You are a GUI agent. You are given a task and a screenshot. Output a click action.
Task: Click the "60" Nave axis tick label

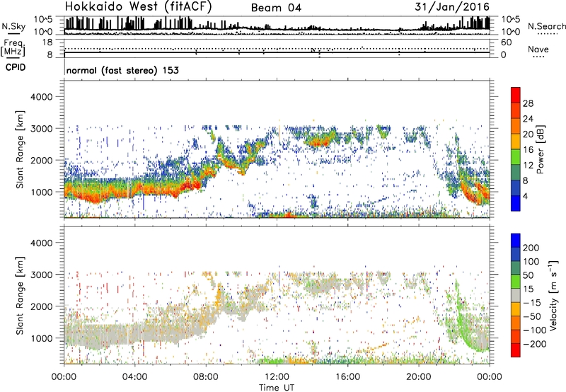(x=506, y=42)
